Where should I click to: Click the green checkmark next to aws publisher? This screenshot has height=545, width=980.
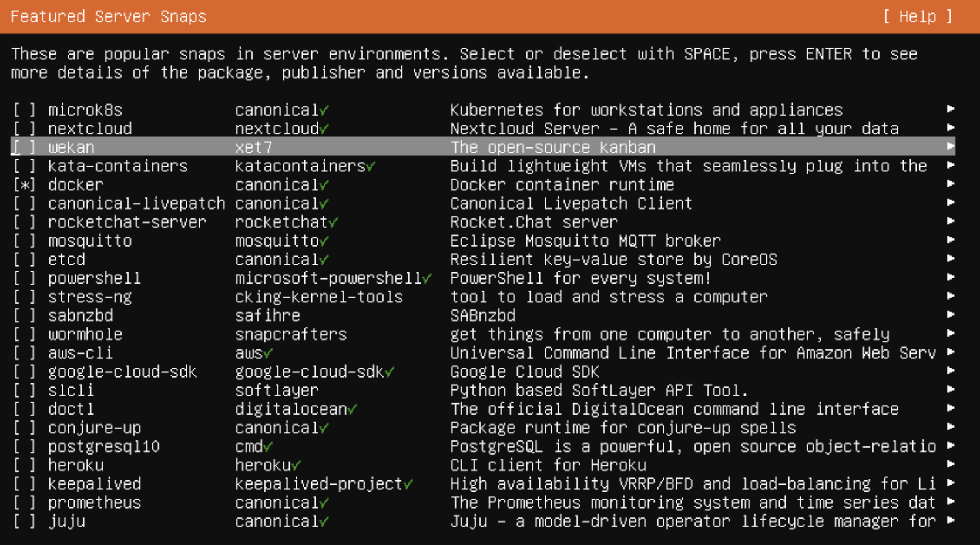pos(268,354)
